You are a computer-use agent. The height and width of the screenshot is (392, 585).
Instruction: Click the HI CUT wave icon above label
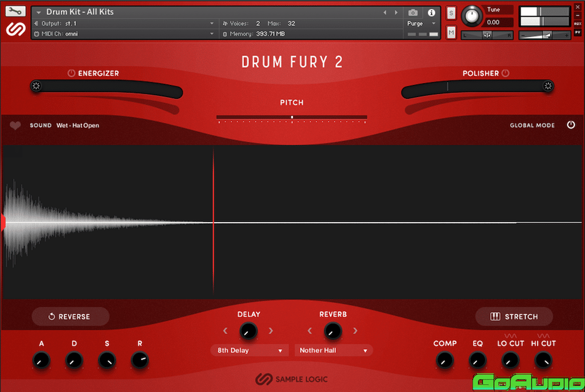pos(543,336)
